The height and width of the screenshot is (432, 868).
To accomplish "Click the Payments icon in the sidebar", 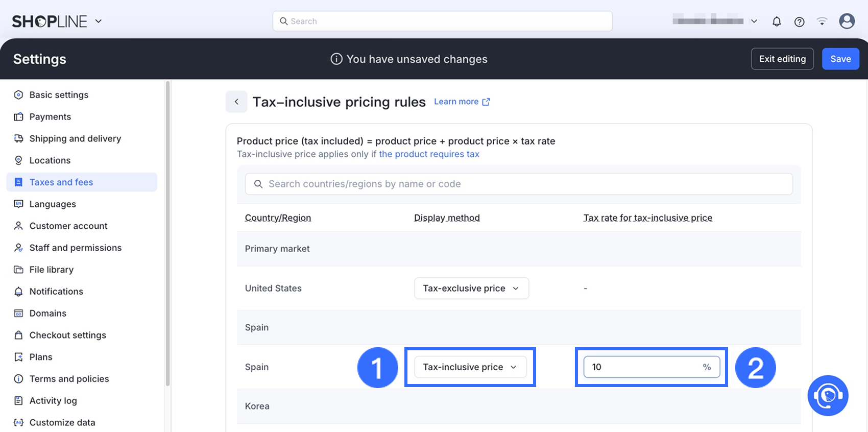I will 18,116.
